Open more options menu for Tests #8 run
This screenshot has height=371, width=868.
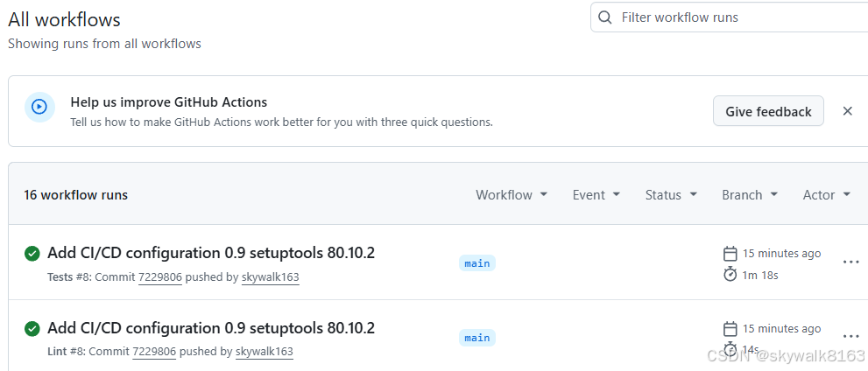[x=850, y=262]
